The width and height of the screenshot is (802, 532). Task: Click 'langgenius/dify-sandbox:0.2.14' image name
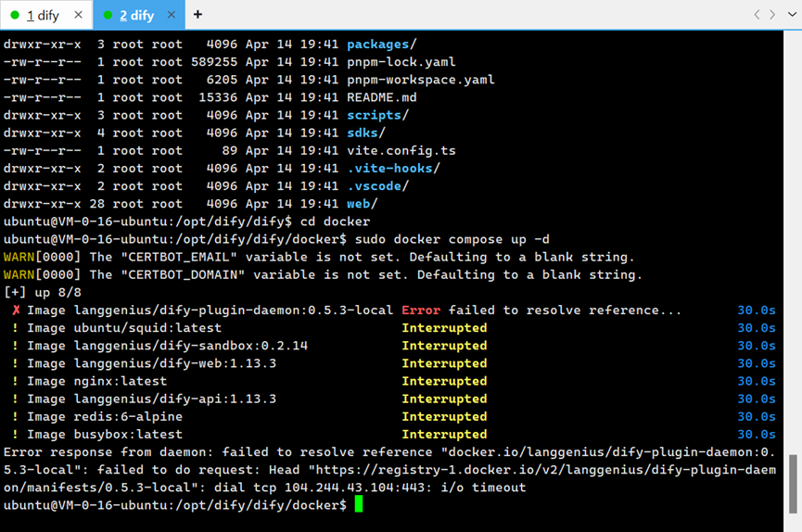(x=190, y=346)
